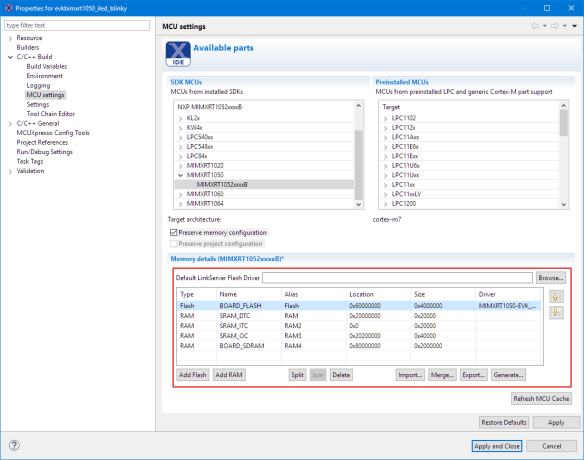Expand the LPC1200 preinstalled target
Viewport: 584px width, 460px height.
pos(385,204)
